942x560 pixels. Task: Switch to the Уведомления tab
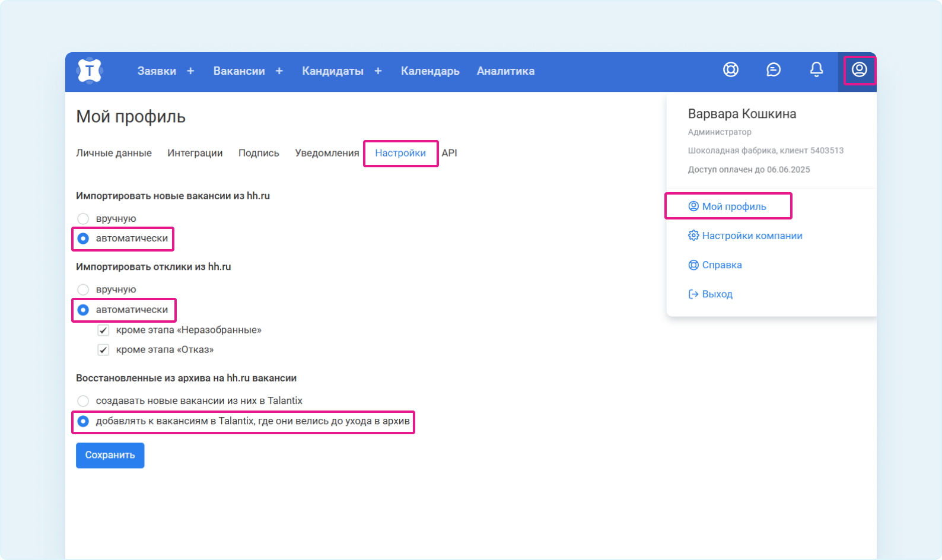point(327,153)
